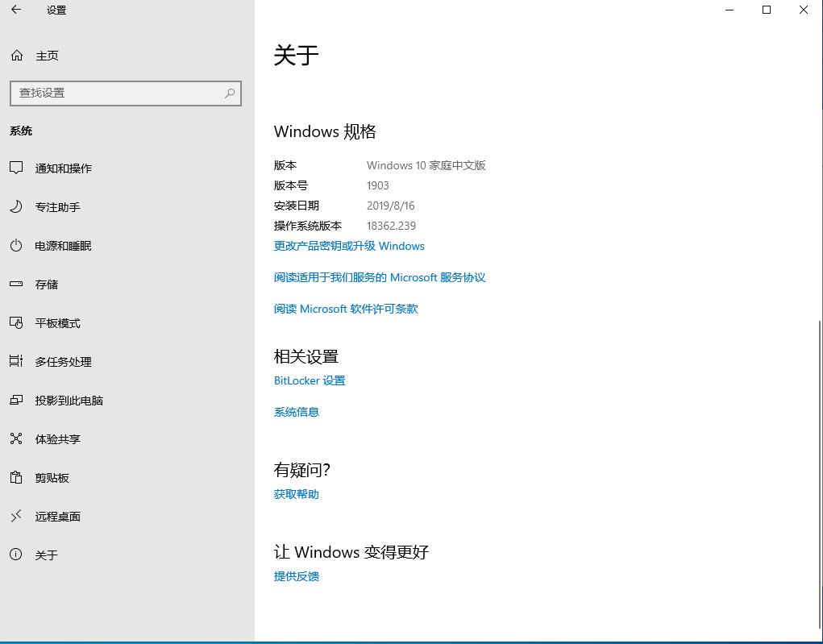Click the Windows 规格 heading
This screenshot has height=644, width=823.
tap(325, 131)
